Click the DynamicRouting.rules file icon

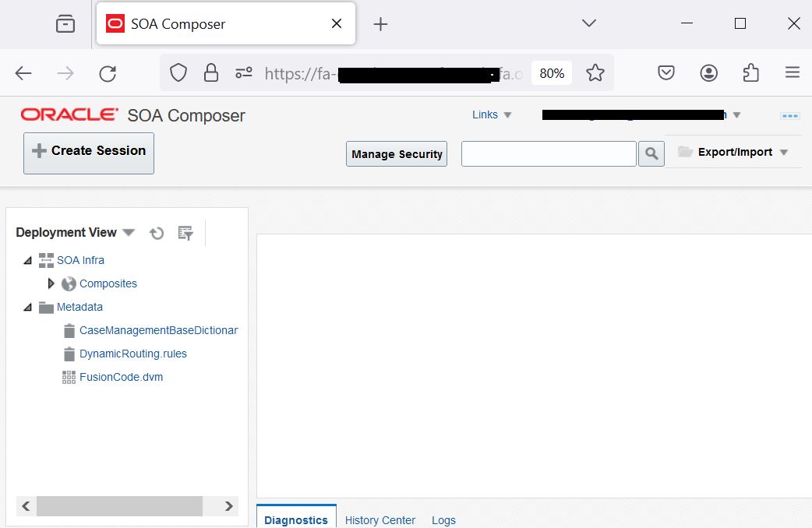[x=69, y=354]
